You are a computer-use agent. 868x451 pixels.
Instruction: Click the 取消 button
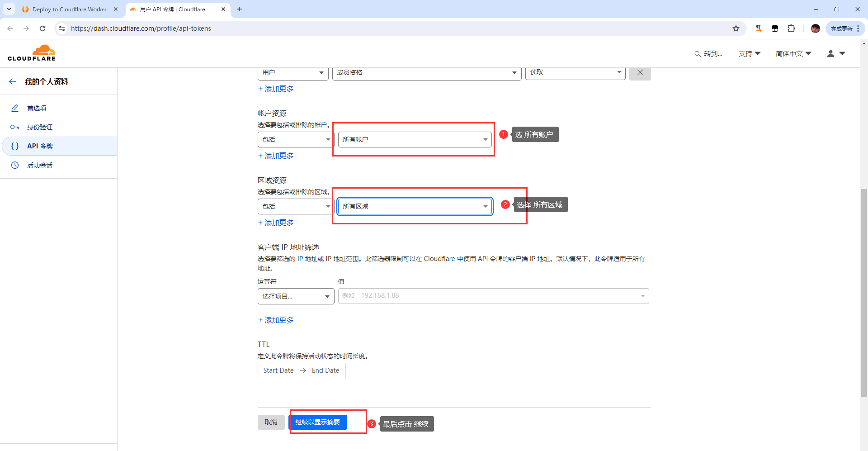point(271,422)
